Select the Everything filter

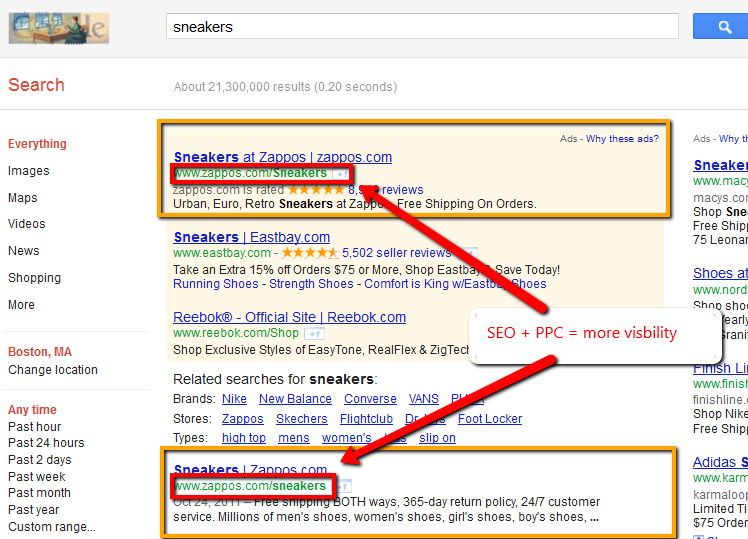pyautogui.click(x=37, y=144)
